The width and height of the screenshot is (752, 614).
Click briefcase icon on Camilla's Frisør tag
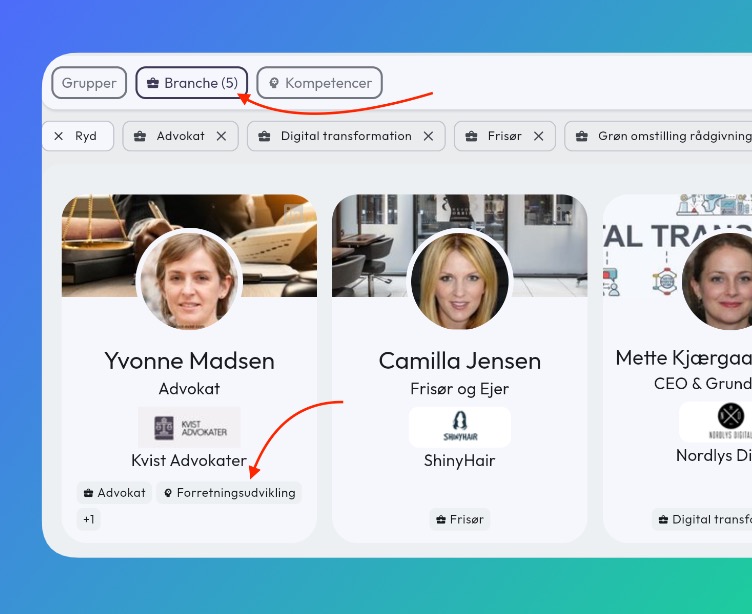441,520
